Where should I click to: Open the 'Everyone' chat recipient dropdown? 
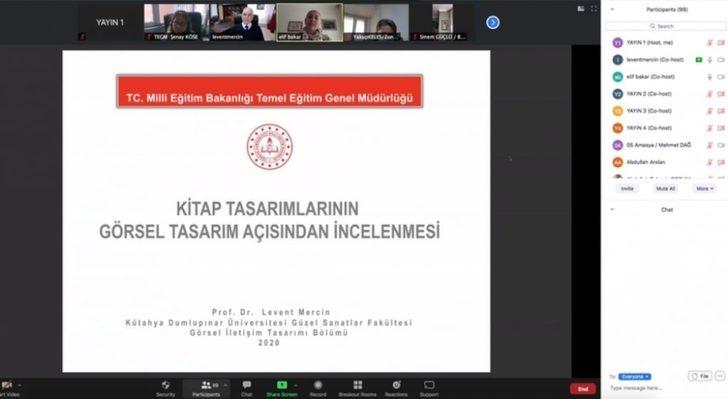pyautogui.click(x=635, y=377)
